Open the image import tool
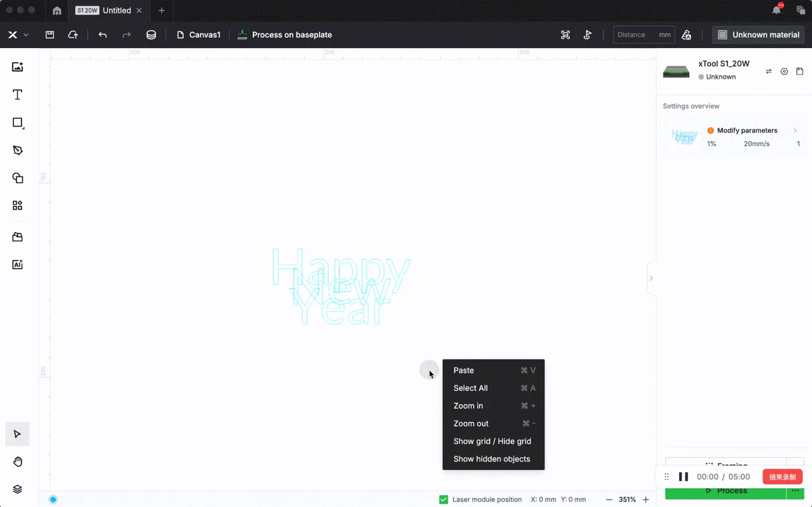Screen dimensions: 812x507 pos(17,67)
